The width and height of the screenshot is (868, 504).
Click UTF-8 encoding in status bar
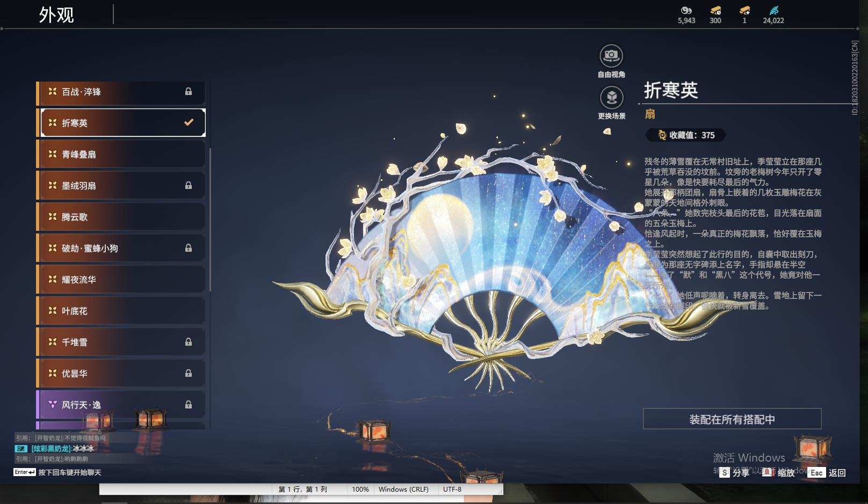pyautogui.click(x=452, y=490)
